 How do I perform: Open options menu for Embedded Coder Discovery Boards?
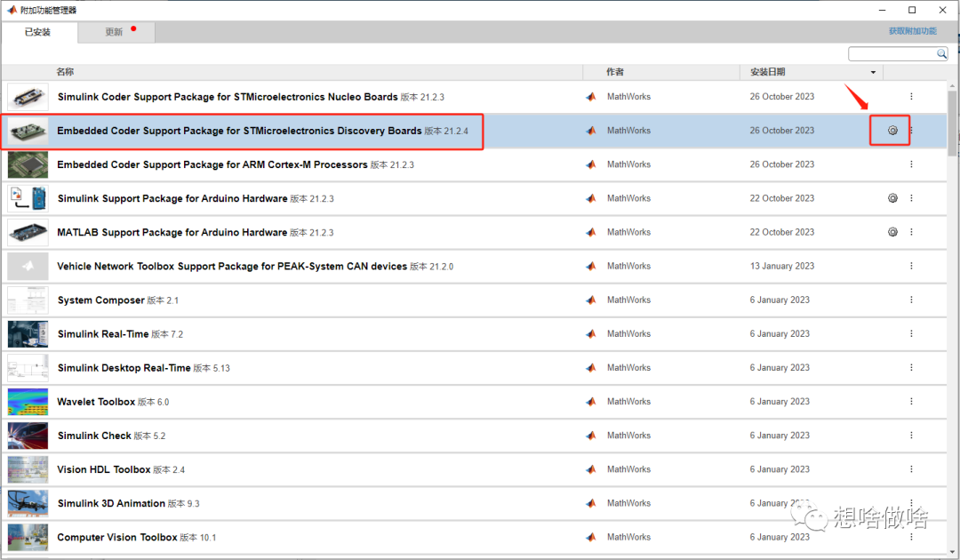point(912,131)
